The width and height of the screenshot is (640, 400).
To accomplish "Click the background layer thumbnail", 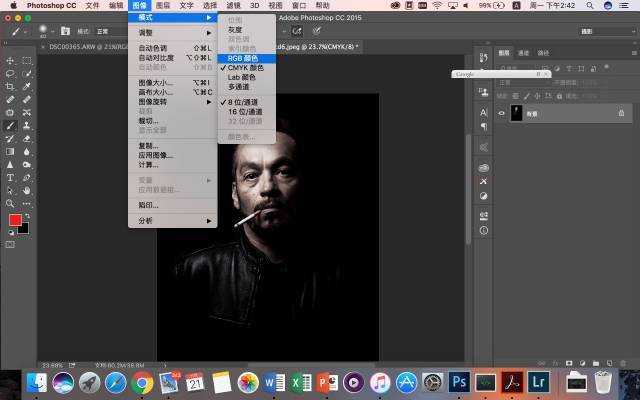I will pyautogui.click(x=518, y=114).
